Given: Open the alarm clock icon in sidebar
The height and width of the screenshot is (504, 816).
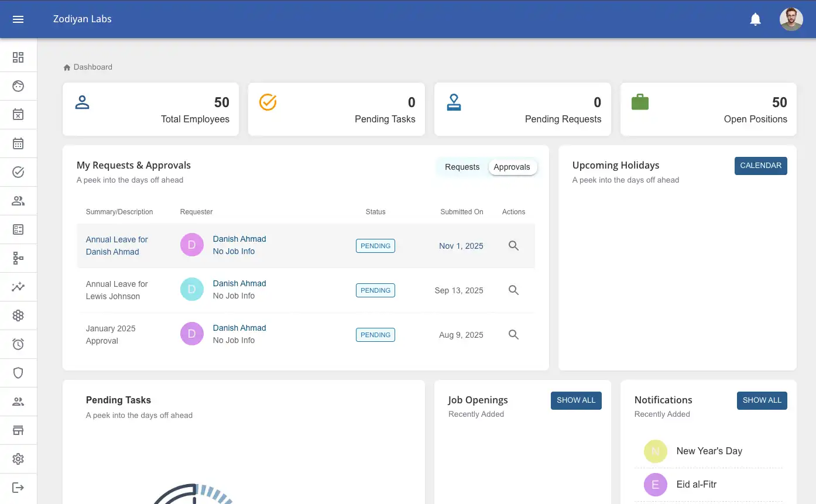Looking at the screenshot, I should tap(18, 344).
